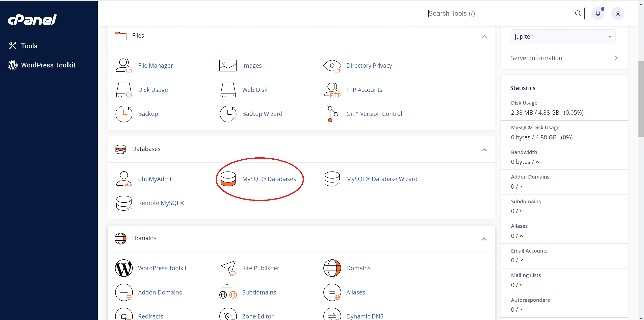
Task: Open the Redirects link
Action: [x=151, y=316]
